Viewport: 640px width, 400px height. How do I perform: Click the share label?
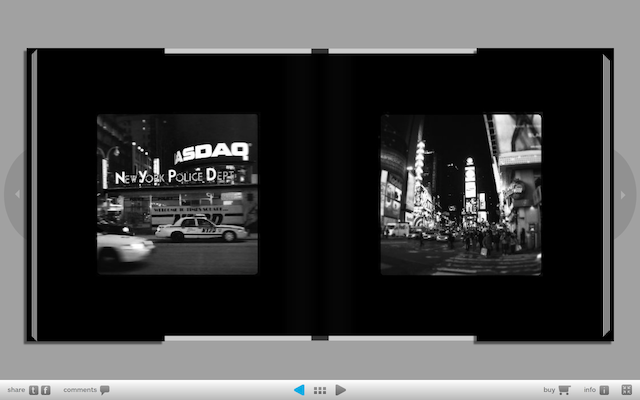click(x=16, y=390)
